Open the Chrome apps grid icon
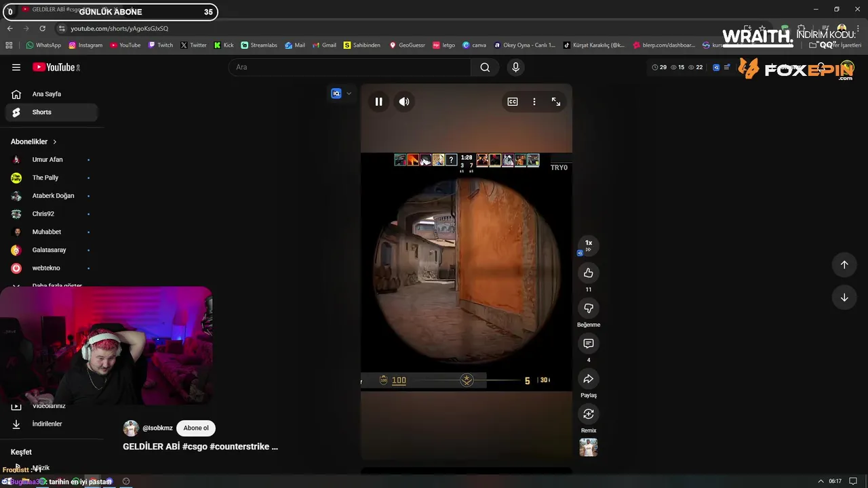Viewport: 868px width, 488px height. pyautogui.click(x=9, y=45)
